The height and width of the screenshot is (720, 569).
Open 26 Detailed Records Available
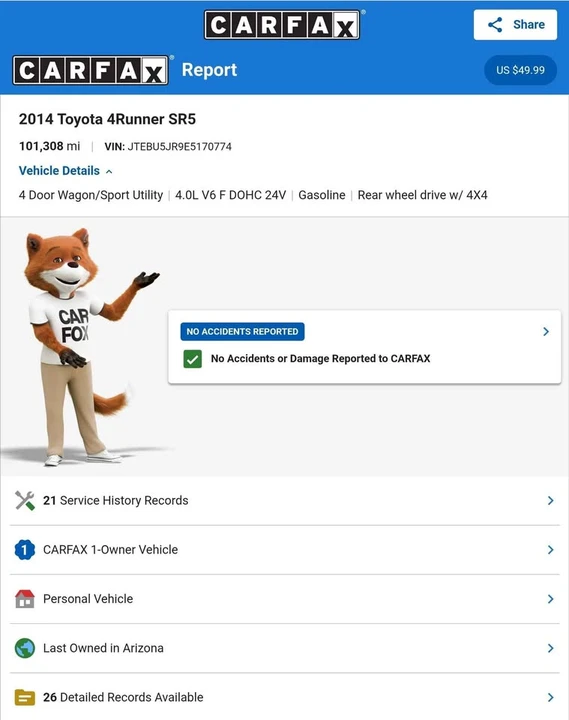pyautogui.click(x=285, y=697)
